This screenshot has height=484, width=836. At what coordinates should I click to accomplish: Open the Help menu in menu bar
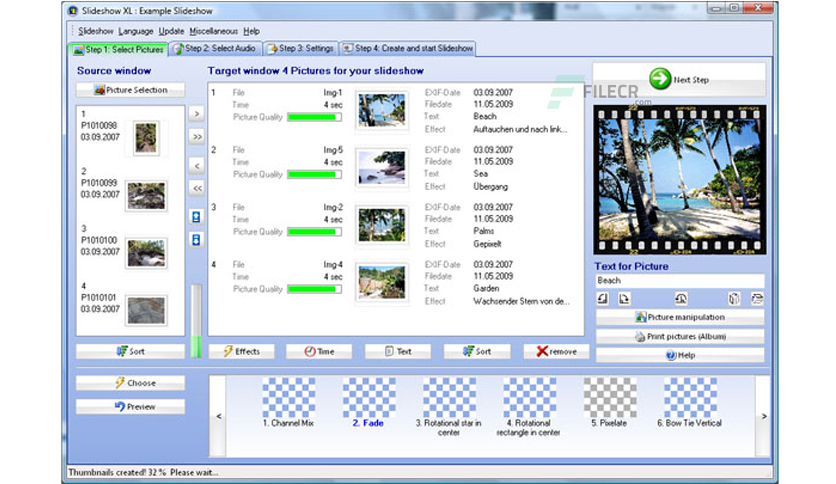[x=251, y=31]
